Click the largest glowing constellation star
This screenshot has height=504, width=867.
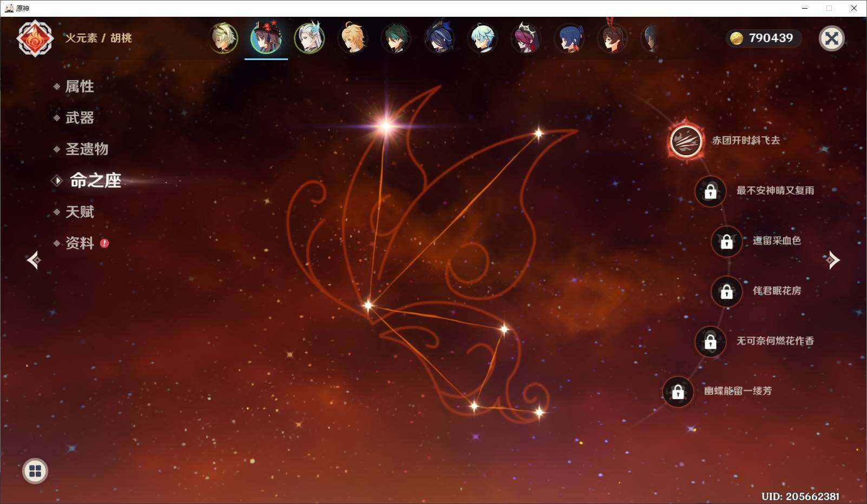(386, 127)
